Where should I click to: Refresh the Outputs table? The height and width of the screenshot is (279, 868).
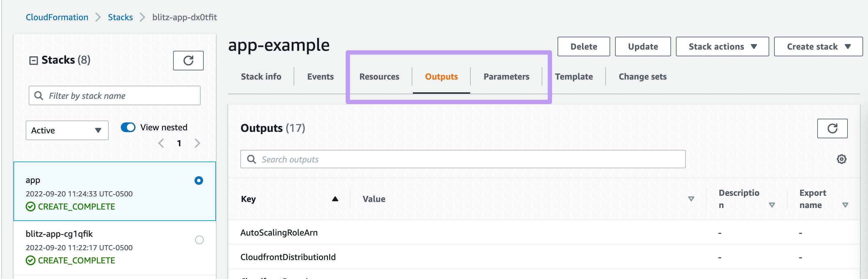point(832,128)
